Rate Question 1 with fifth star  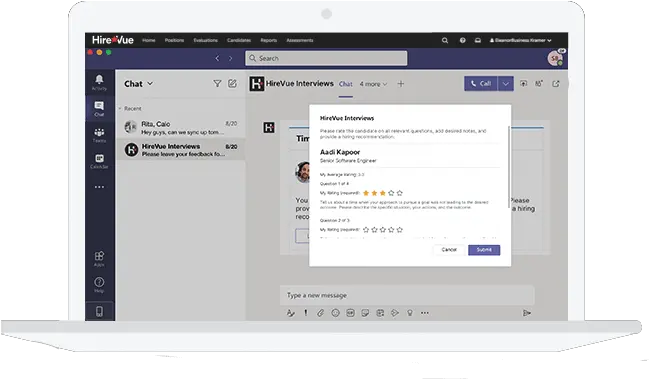click(399, 193)
